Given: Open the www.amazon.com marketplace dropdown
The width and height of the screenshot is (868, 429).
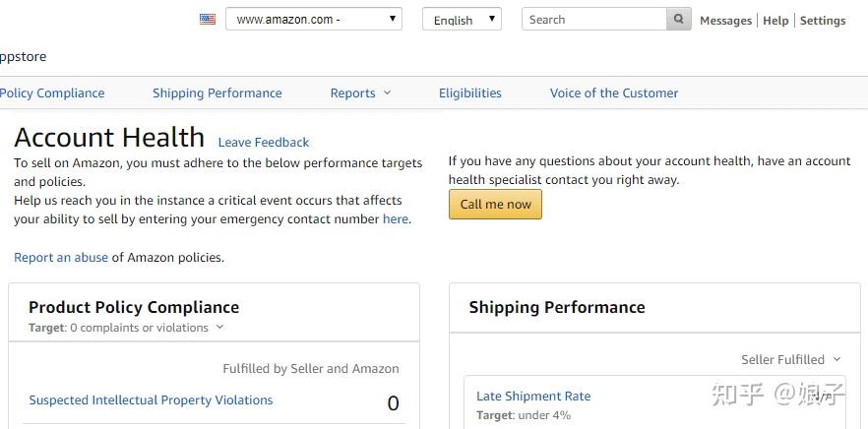Looking at the screenshot, I should [x=314, y=19].
